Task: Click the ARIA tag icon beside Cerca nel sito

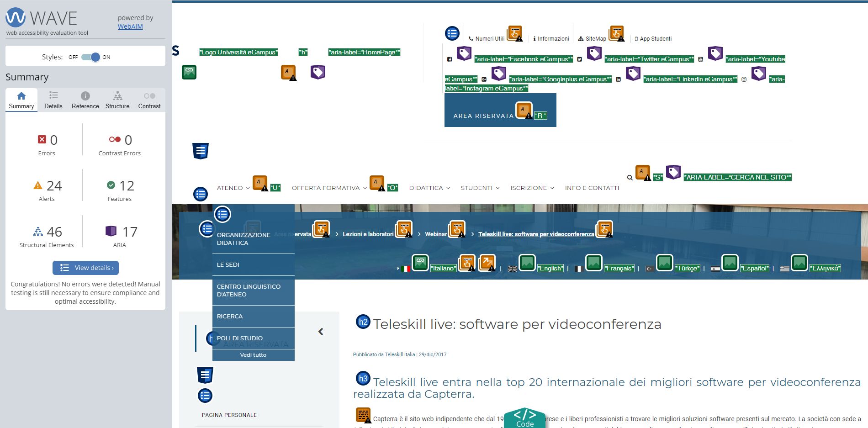Action: [x=673, y=172]
